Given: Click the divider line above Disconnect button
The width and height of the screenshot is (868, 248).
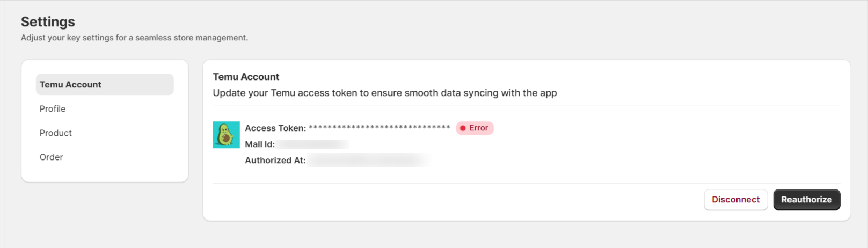Looking at the screenshot, I should 527,184.
